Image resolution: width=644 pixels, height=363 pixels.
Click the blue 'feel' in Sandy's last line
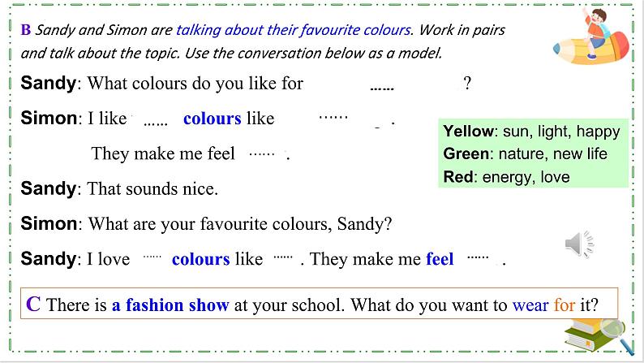pyautogui.click(x=440, y=259)
